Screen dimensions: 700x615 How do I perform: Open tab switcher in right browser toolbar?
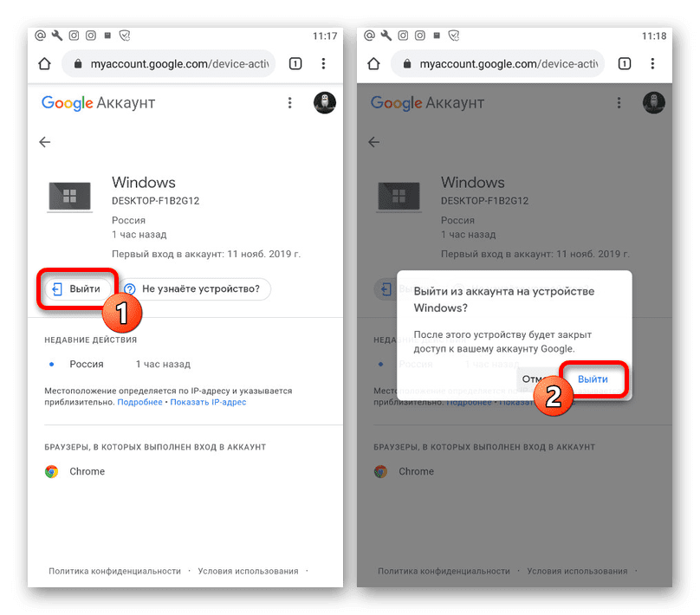point(624,64)
